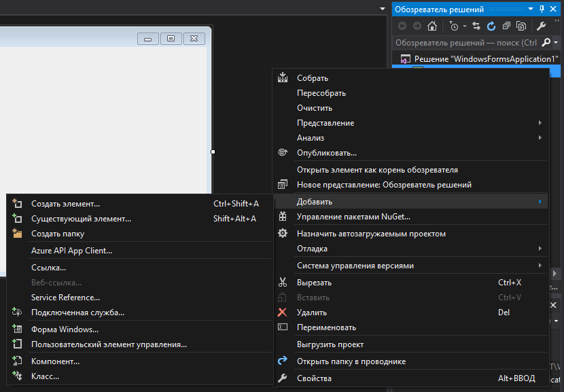Screen dimensions: 564x392
Task: Open the pending changes filter clock icon
Action: (x=453, y=26)
